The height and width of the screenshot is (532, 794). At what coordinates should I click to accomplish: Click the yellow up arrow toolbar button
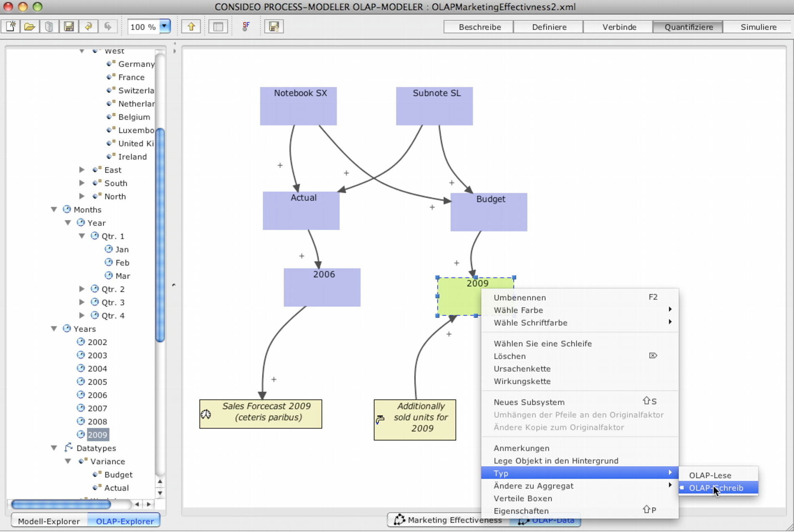[191, 26]
